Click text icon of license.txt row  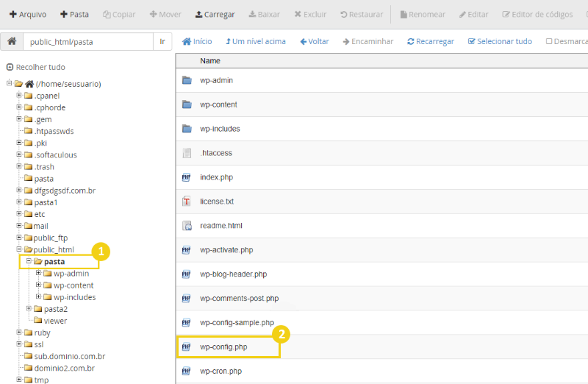(187, 202)
